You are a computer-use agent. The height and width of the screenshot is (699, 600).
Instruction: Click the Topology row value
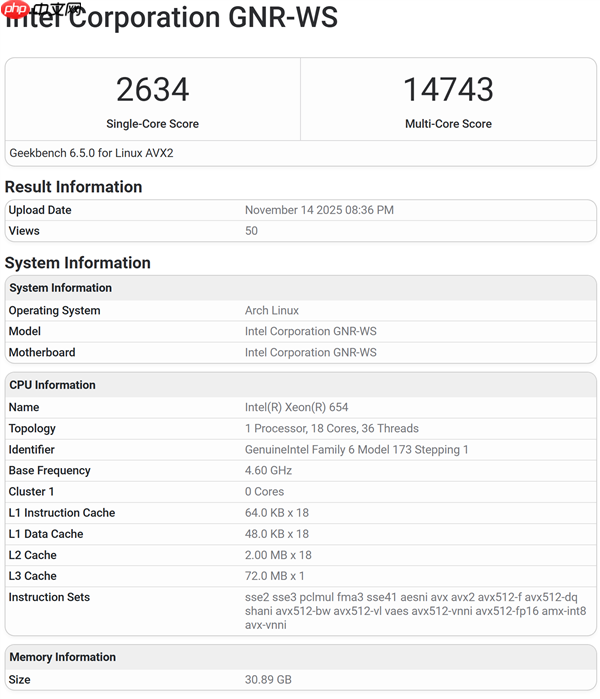(331, 429)
